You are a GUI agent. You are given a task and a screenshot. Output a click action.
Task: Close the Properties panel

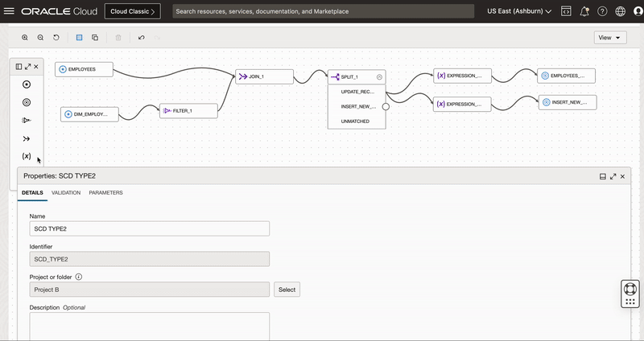(622, 176)
